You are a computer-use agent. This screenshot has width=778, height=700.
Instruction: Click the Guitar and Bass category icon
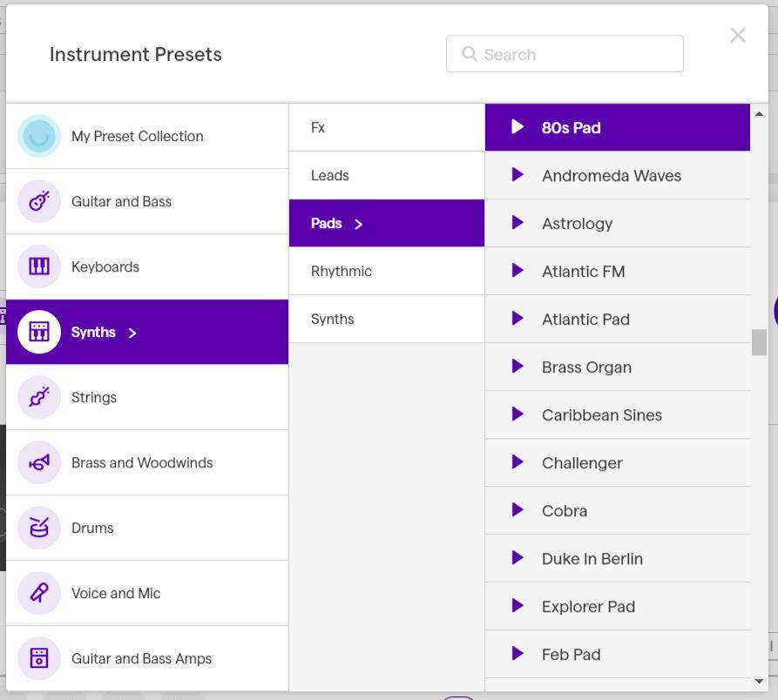pos(39,201)
